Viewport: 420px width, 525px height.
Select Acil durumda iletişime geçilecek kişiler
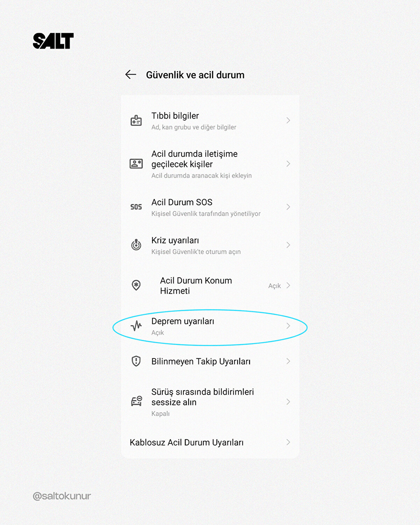coord(195,159)
